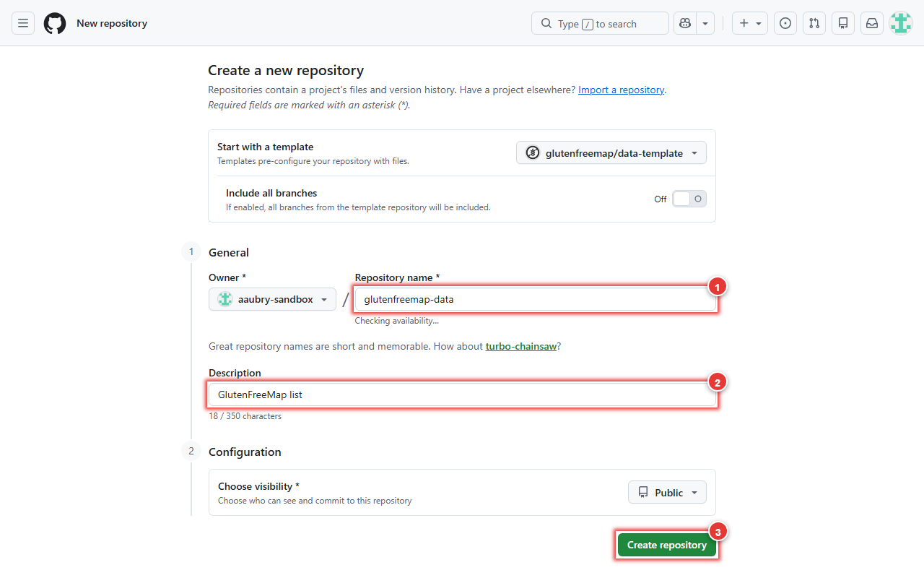Open the Copilot chat icon

684,23
